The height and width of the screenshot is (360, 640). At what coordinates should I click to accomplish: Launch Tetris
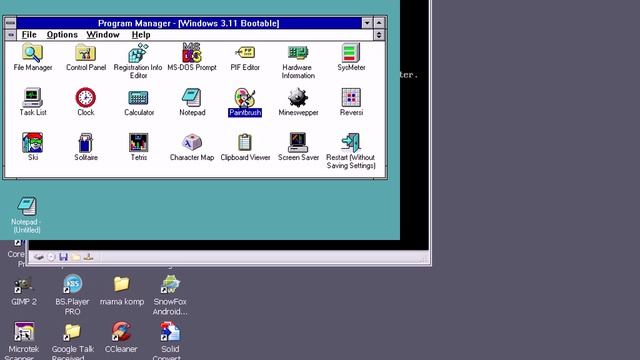[x=139, y=147]
